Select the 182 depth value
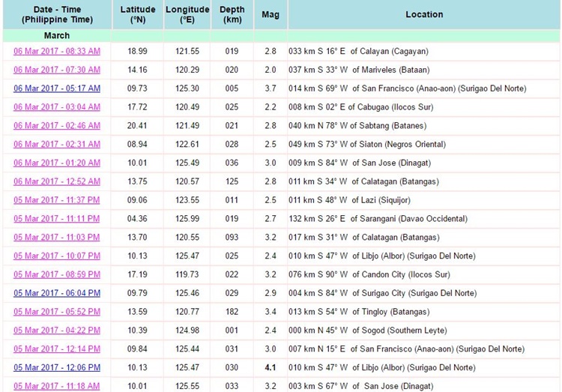Screen dimensions: 562x392 click(232, 312)
